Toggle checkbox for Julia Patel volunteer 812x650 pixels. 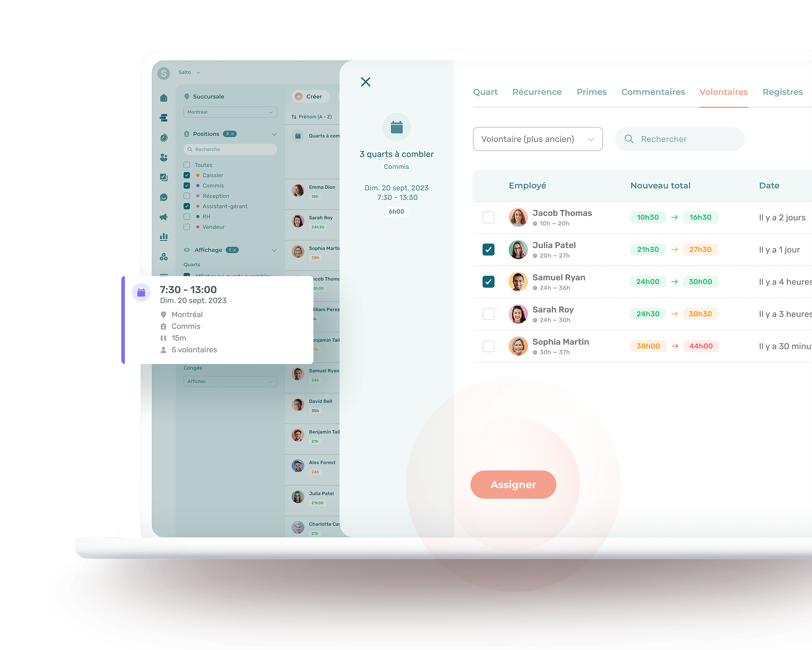489,250
